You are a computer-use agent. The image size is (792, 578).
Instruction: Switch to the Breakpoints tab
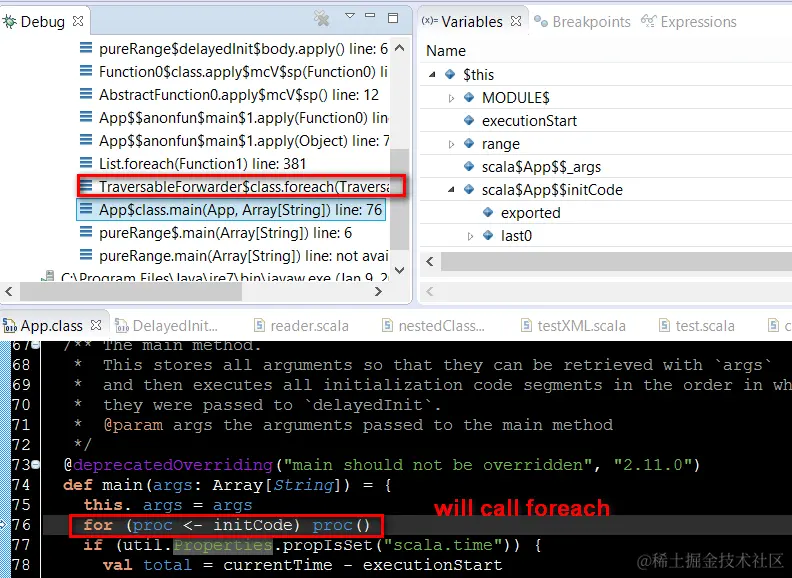(582, 22)
